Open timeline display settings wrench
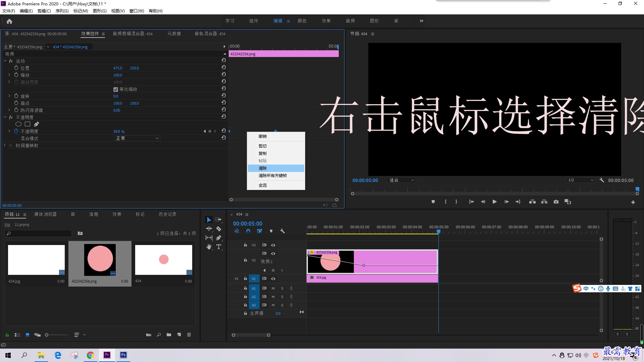The height and width of the screenshot is (362, 644). tap(282, 231)
